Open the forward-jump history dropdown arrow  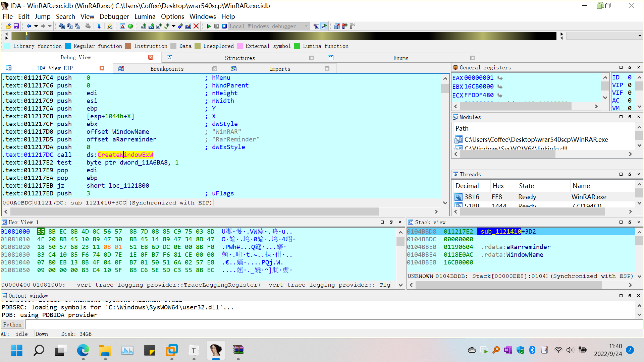point(50,26)
